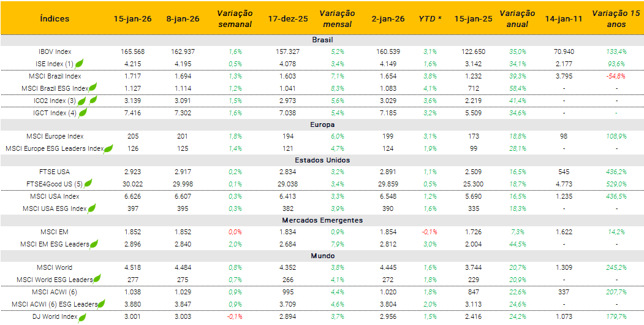Click the Mercados Emergentes section header

tap(322, 220)
